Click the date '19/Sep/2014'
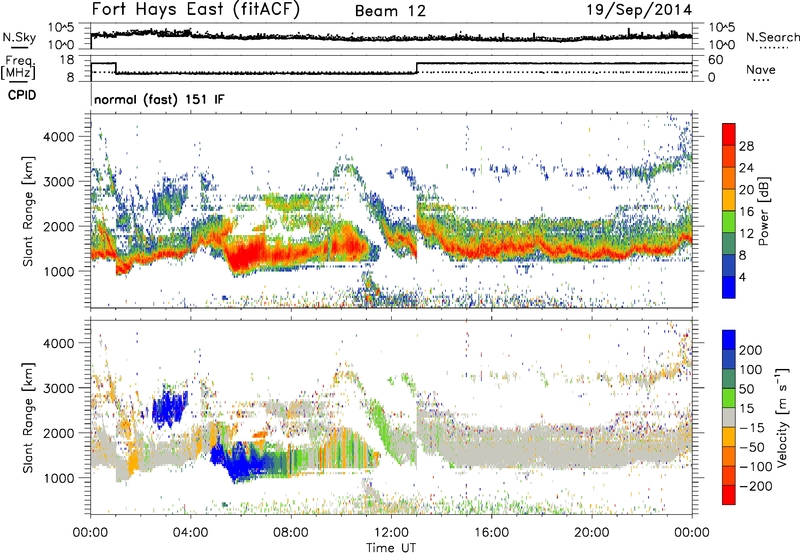The width and height of the screenshot is (800, 554). (639, 10)
